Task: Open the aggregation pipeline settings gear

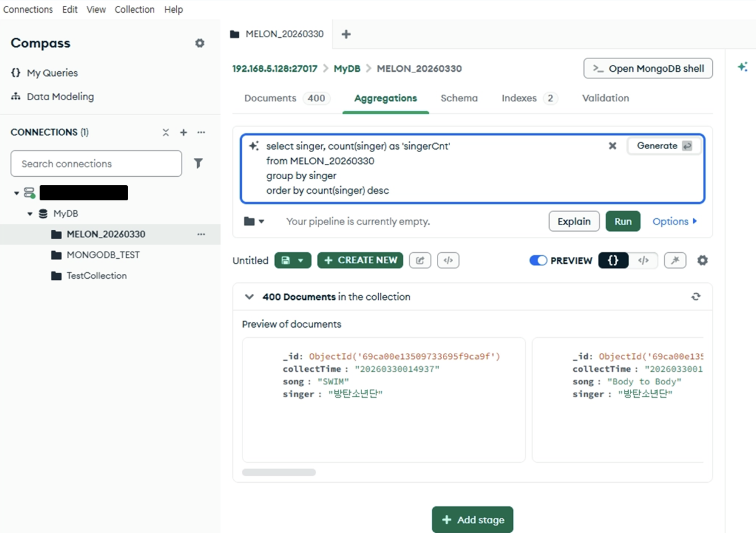Action: pyautogui.click(x=702, y=261)
